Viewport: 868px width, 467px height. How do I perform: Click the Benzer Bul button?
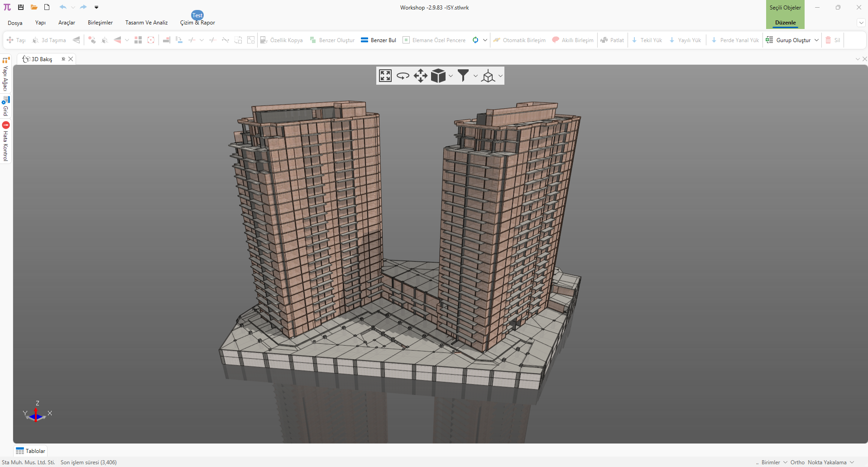pos(379,40)
